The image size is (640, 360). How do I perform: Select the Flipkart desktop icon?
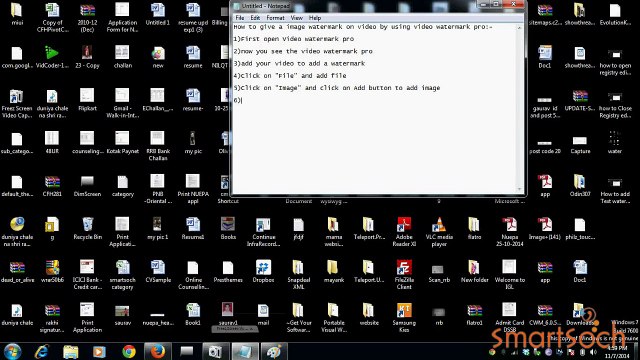87,100
